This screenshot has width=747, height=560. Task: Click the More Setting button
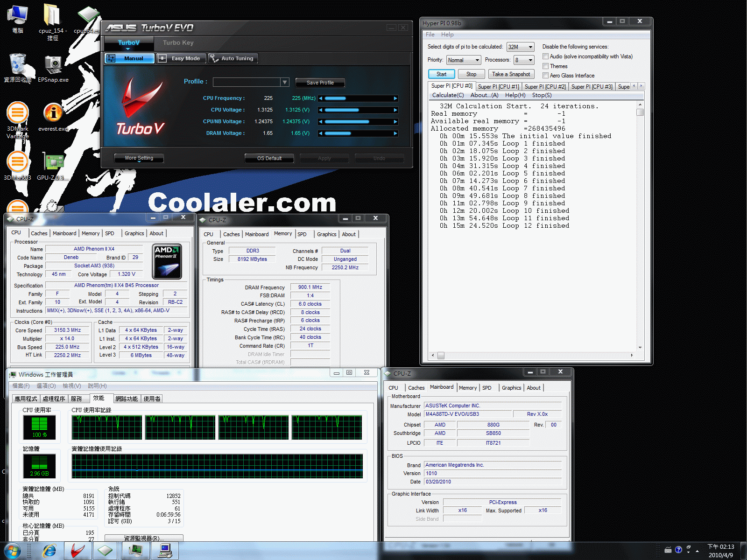(x=139, y=158)
